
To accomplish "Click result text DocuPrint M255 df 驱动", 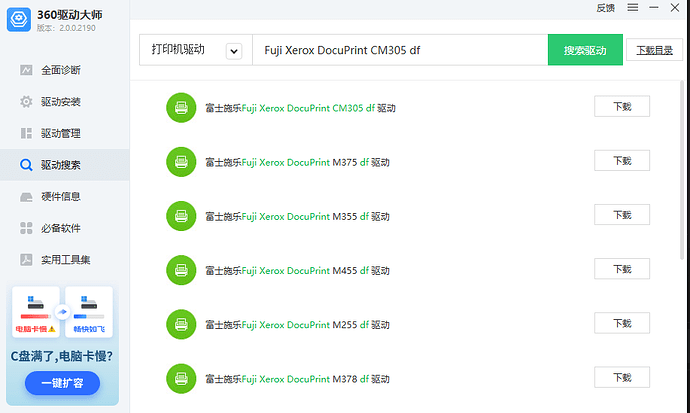I will pyautogui.click(x=297, y=325).
